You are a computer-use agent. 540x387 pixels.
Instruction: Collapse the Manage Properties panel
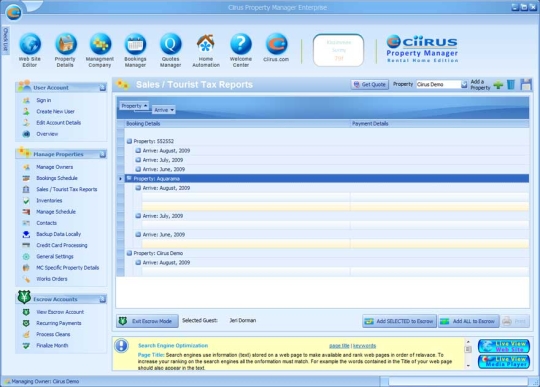coord(103,154)
